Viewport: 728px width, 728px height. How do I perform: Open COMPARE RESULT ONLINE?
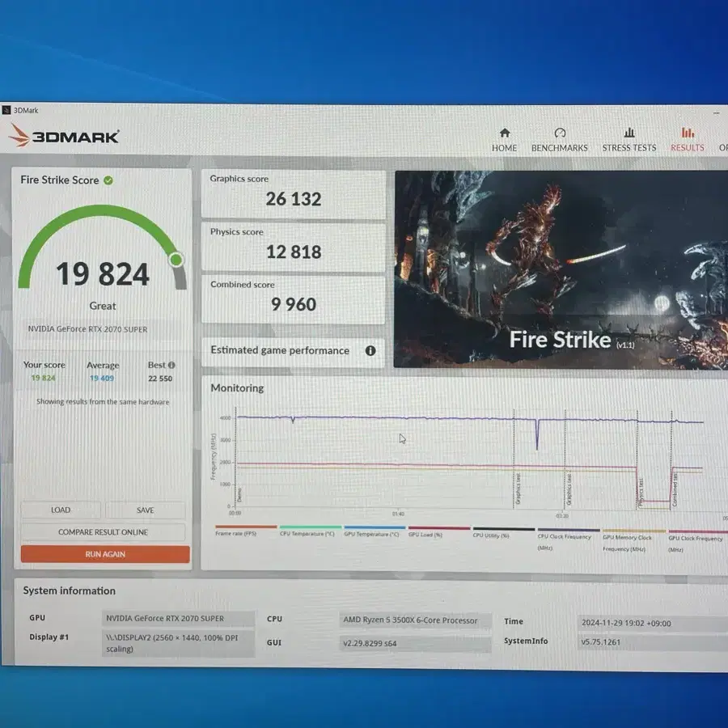[x=103, y=532]
